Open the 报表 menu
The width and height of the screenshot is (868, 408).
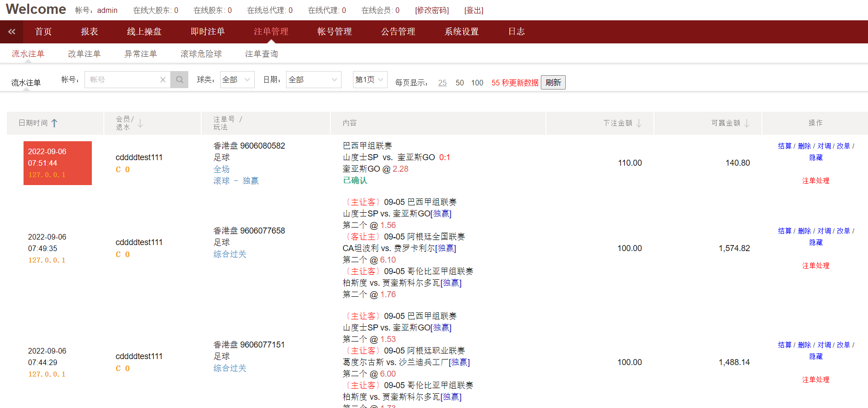(90, 31)
